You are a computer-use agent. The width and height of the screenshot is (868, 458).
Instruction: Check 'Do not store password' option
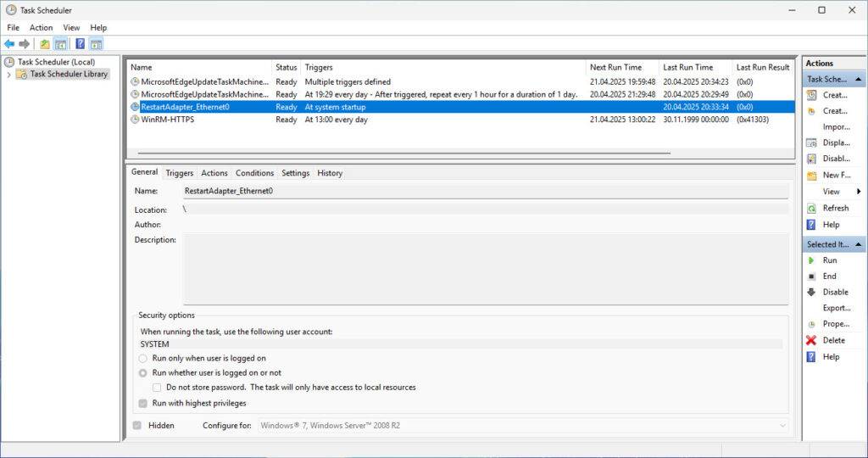(x=157, y=388)
